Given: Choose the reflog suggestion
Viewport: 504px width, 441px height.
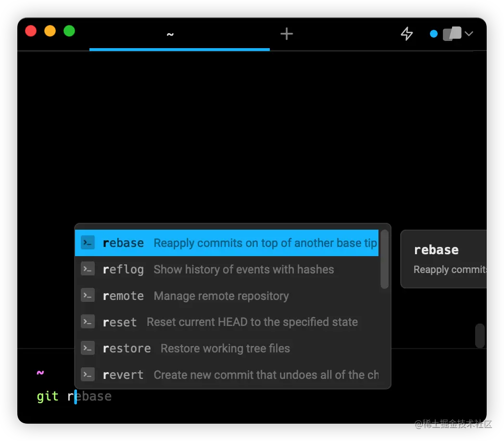Looking at the screenshot, I should tap(227, 269).
